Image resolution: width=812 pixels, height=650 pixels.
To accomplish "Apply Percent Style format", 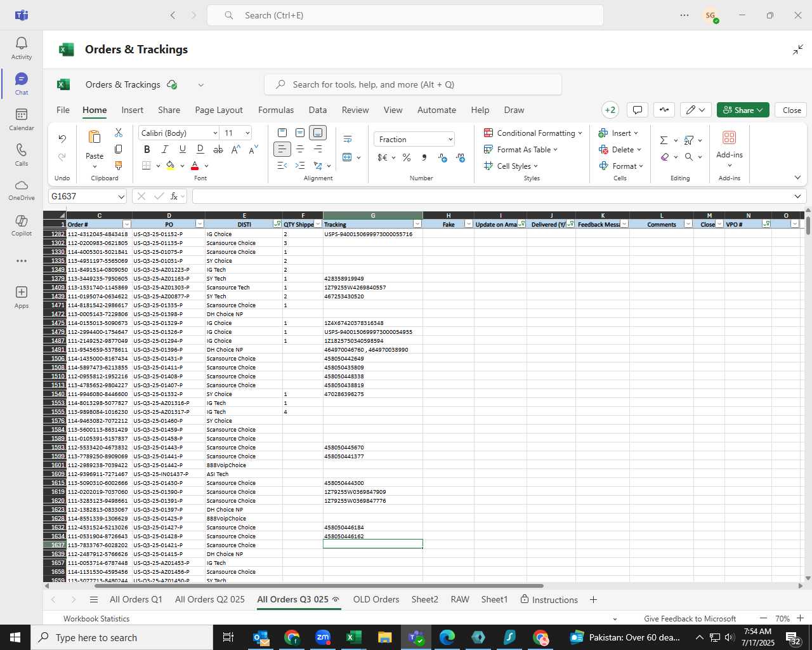I will (407, 157).
